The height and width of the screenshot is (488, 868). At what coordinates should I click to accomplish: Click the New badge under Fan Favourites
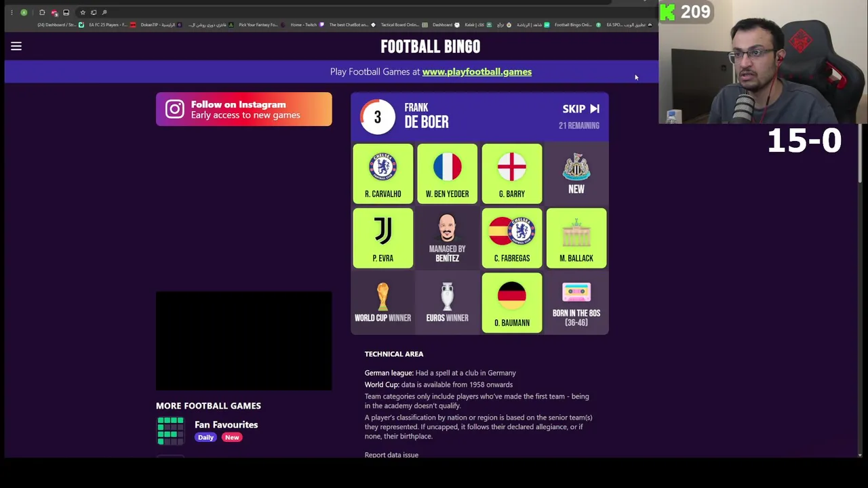click(232, 437)
